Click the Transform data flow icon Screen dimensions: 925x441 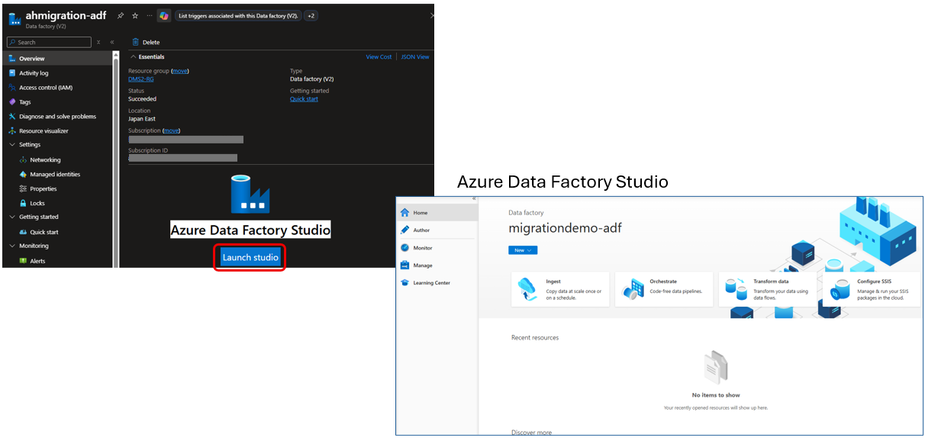click(737, 289)
